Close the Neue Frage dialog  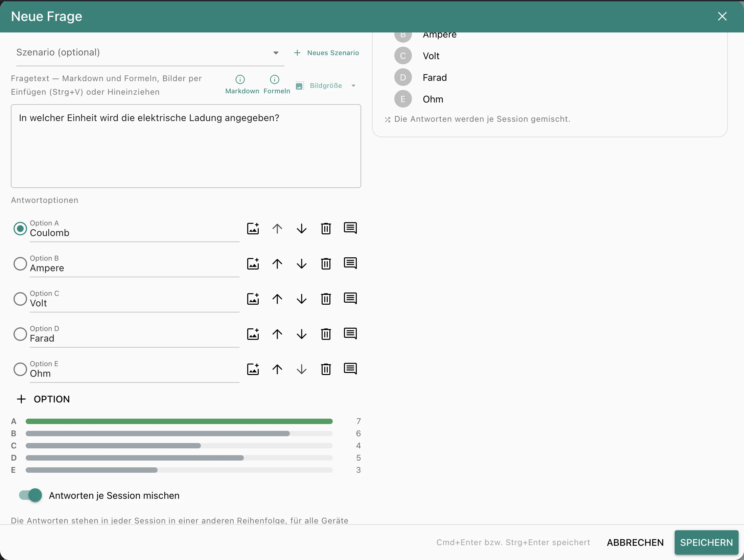[x=722, y=16]
